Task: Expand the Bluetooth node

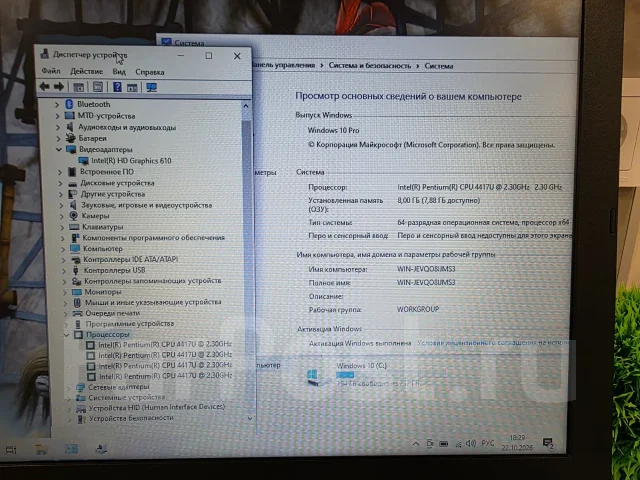Action: [x=58, y=104]
